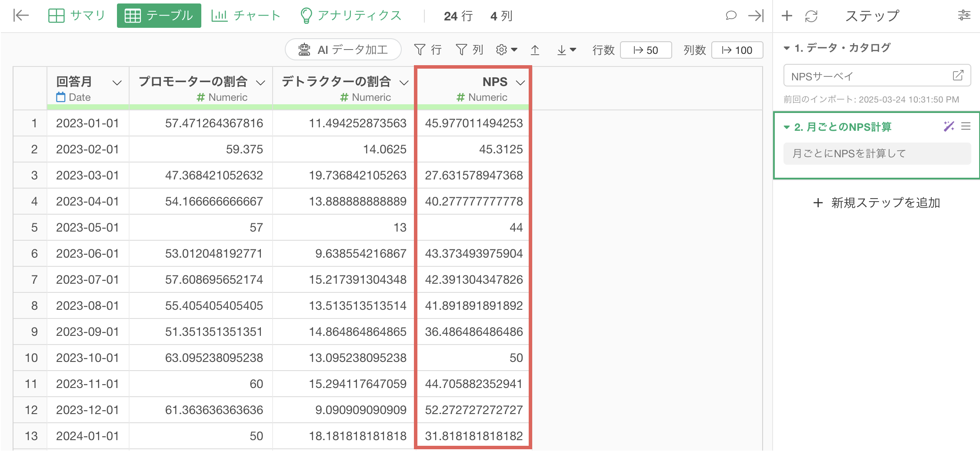Viewport: 980px width, 451px height.
Task: Open the comment bubble icon
Action: point(731,16)
